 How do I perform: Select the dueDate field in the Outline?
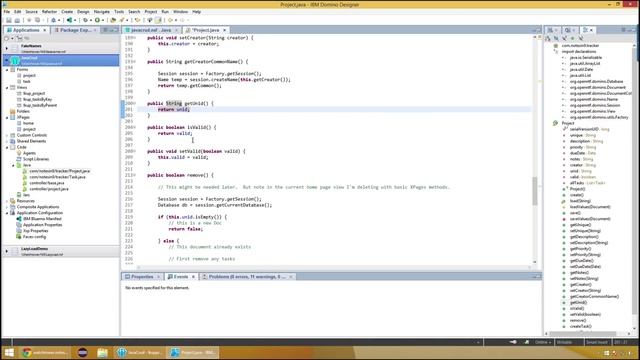tap(583, 153)
